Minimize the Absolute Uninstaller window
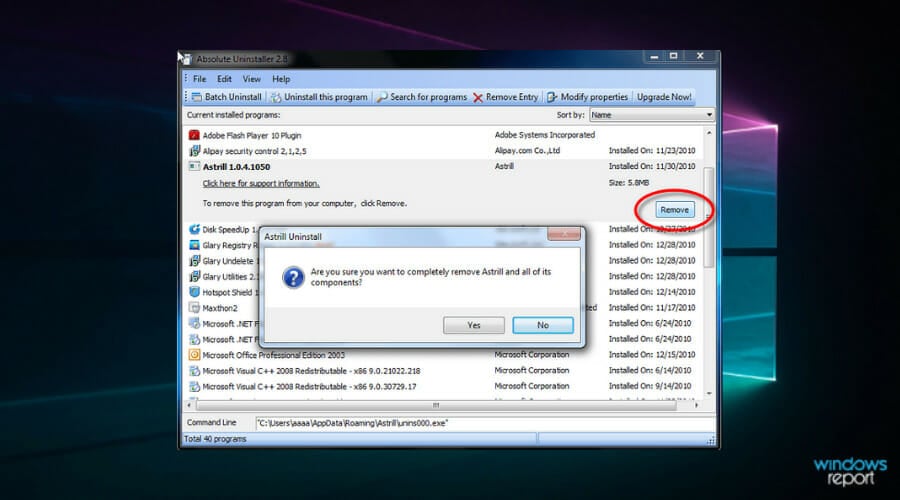 click(x=654, y=56)
